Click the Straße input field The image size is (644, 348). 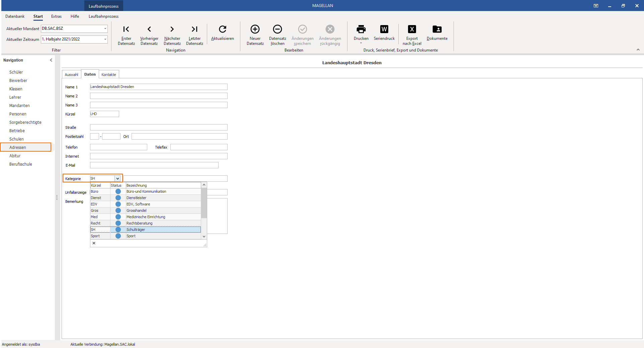point(159,127)
